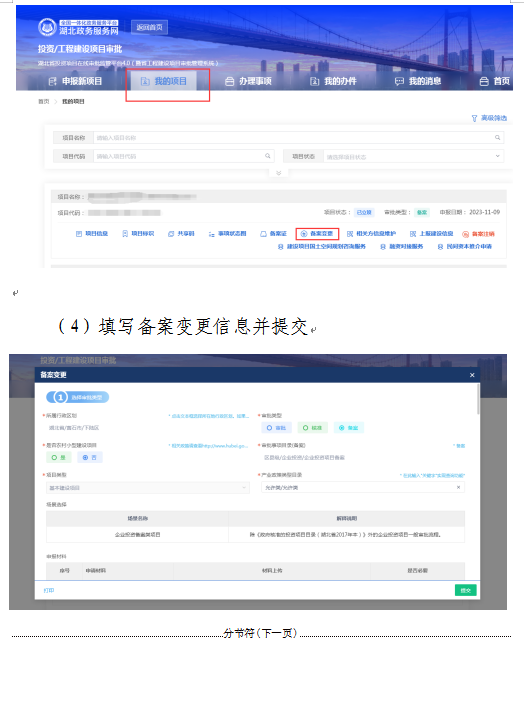Image resolution: width=524 pixels, height=716 pixels.
Task: Open the 备案证 icon
Action: click(x=263, y=234)
